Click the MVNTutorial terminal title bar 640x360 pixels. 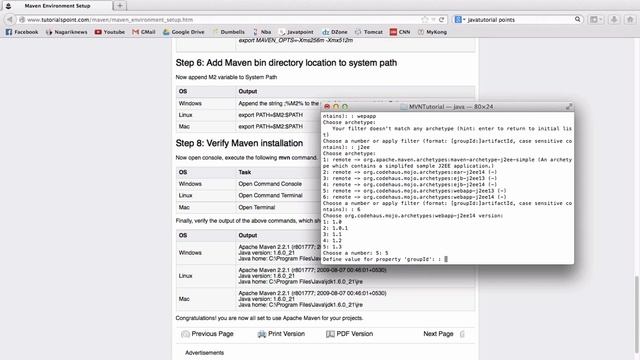[447, 107]
